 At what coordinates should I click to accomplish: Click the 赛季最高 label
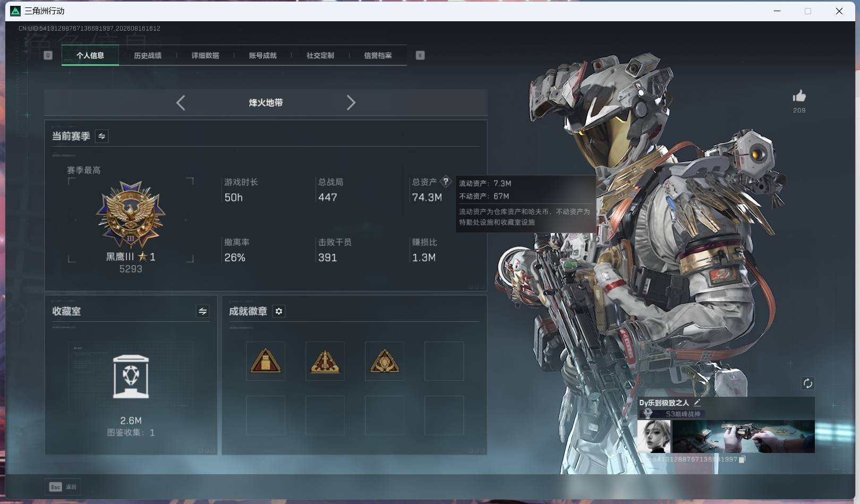click(x=84, y=170)
